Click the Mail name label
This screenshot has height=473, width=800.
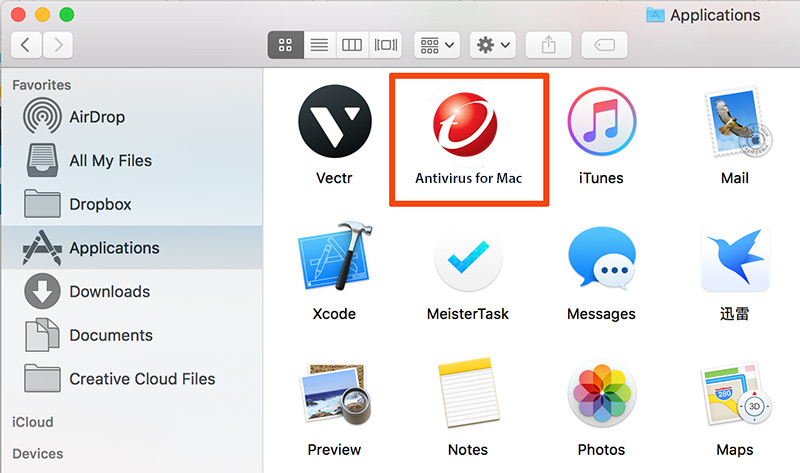coord(735,178)
